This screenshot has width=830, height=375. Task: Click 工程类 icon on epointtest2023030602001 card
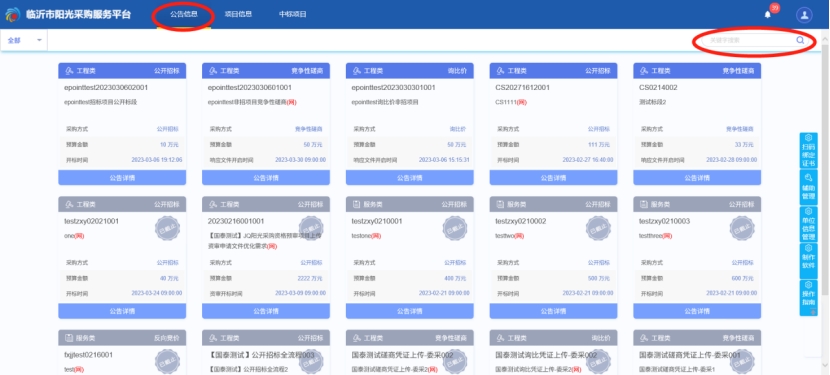(x=69, y=71)
